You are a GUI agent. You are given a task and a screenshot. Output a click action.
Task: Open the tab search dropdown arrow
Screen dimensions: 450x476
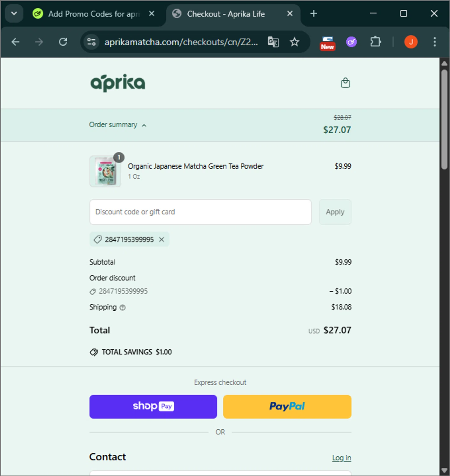tap(14, 14)
